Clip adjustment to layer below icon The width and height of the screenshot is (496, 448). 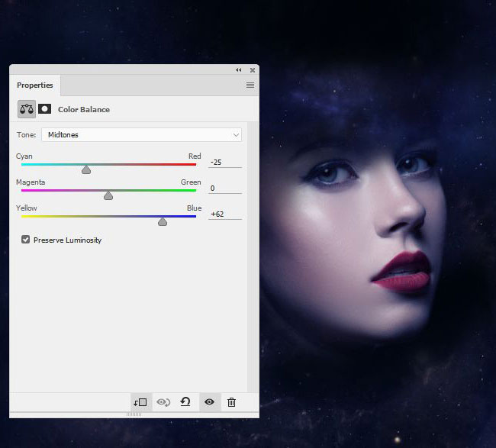(x=140, y=402)
